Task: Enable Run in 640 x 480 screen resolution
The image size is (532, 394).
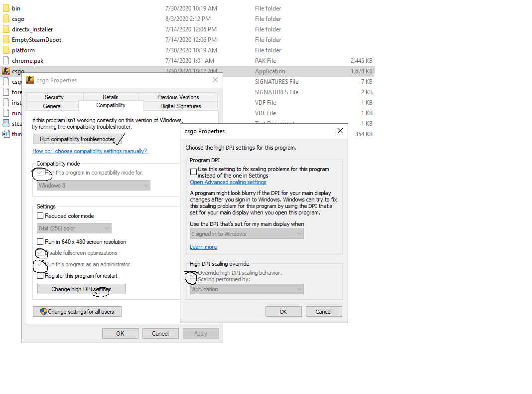Action: click(x=40, y=242)
